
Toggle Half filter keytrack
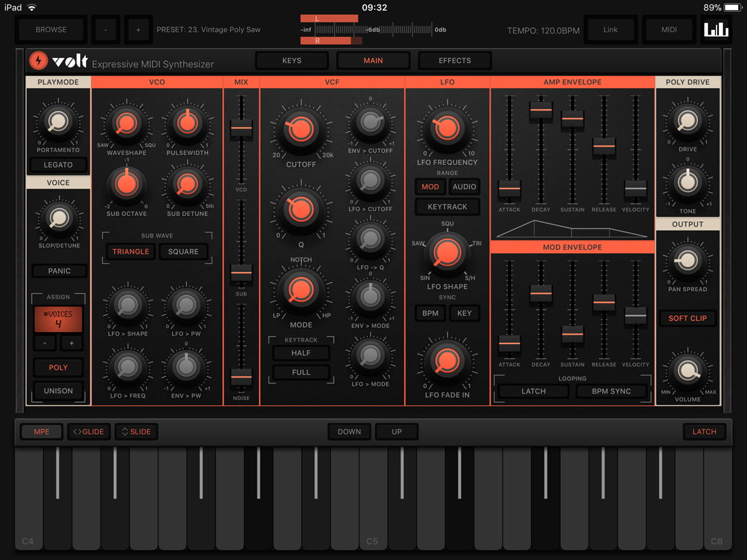pyautogui.click(x=301, y=353)
